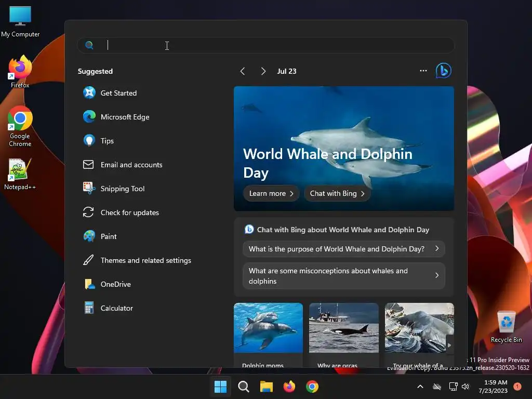Click taskbar Search magnifier icon

[x=244, y=387]
